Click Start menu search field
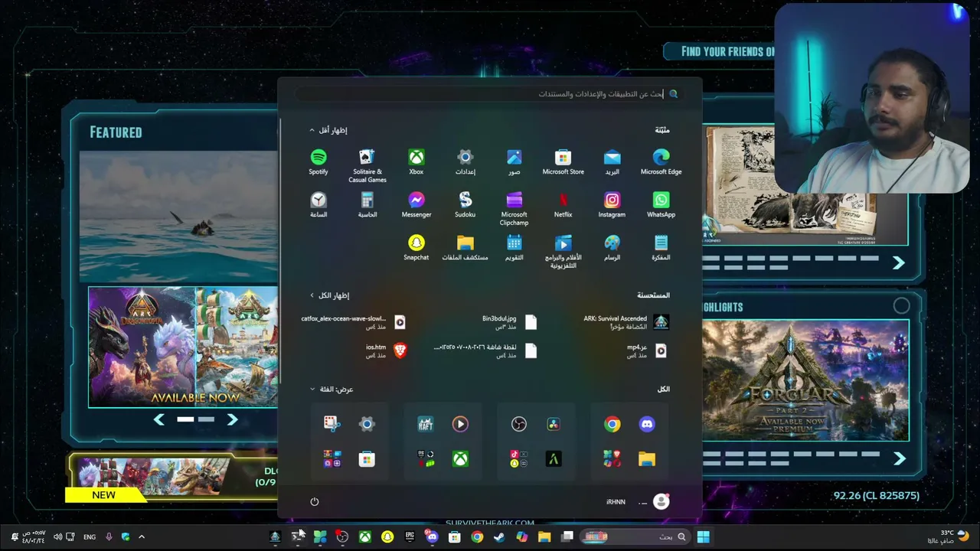 click(x=490, y=94)
